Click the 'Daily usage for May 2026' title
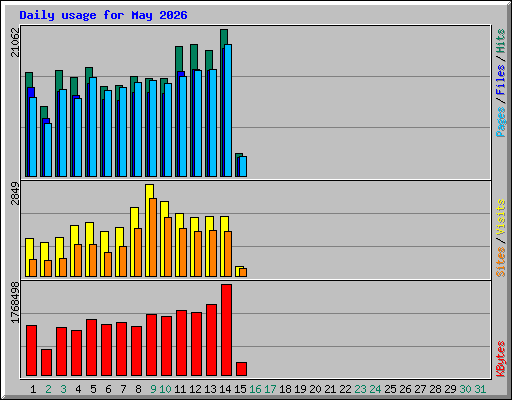Viewport: 512px width, 400px height. click(103, 15)
